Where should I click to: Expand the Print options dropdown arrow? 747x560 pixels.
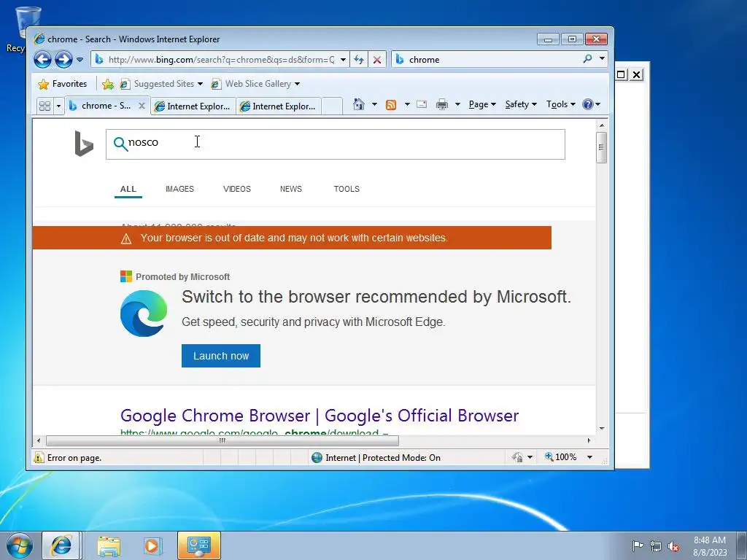coord(457,104)
